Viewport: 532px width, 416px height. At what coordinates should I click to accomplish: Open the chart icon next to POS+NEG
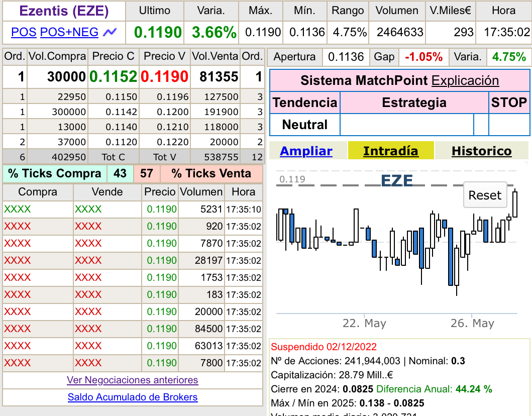[110, 32]
